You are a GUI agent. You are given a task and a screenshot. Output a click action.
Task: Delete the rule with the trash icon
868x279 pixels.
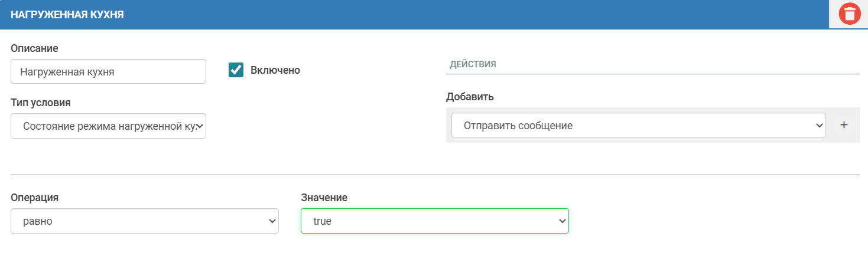point(849,14)
